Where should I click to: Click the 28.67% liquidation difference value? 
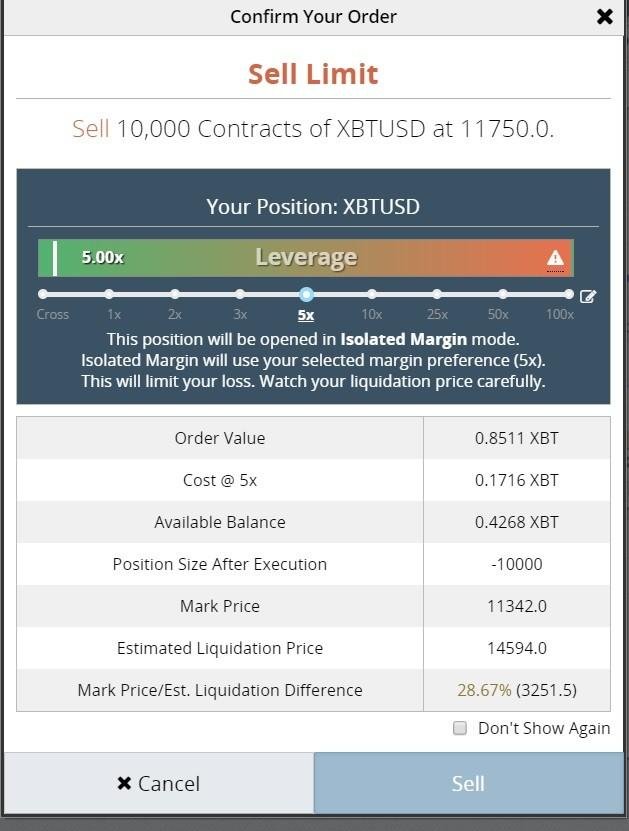pos(485,690)
